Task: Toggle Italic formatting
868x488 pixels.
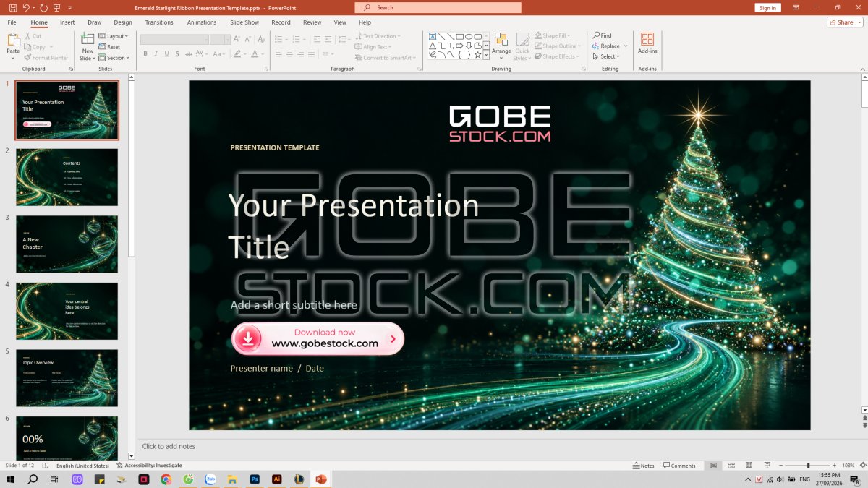Action: click(x=156, y=53)
